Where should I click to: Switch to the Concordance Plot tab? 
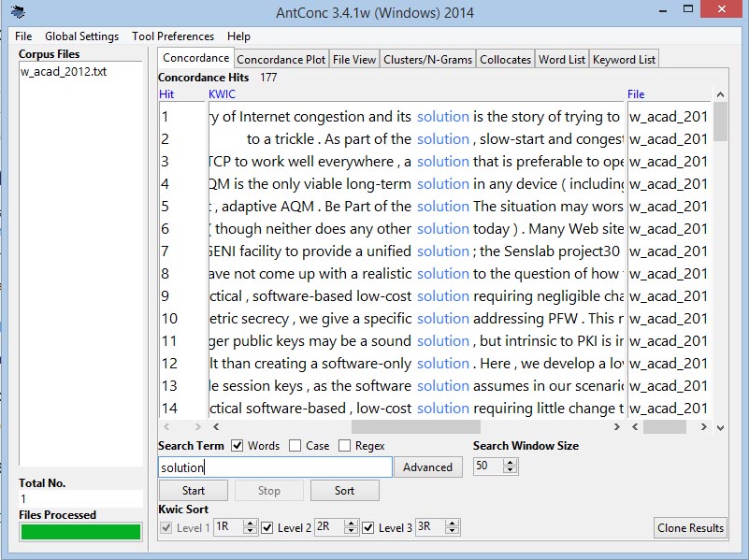click(281, 59)
